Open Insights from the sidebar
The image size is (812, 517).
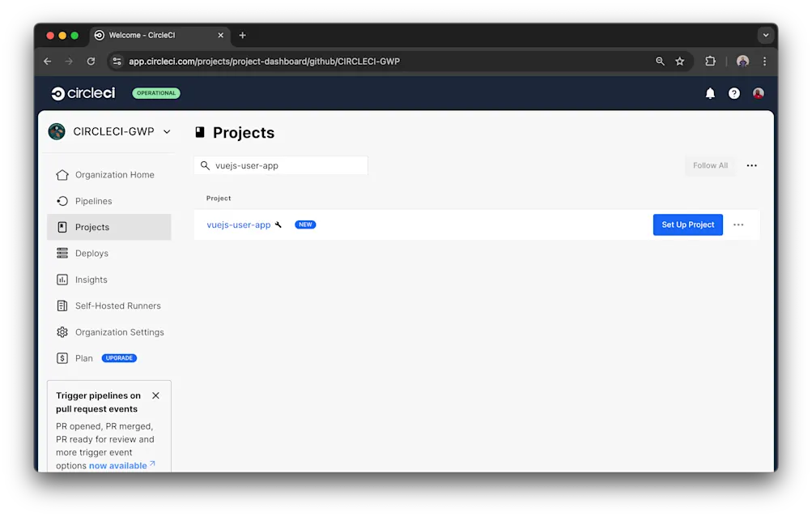pos(62,280)
